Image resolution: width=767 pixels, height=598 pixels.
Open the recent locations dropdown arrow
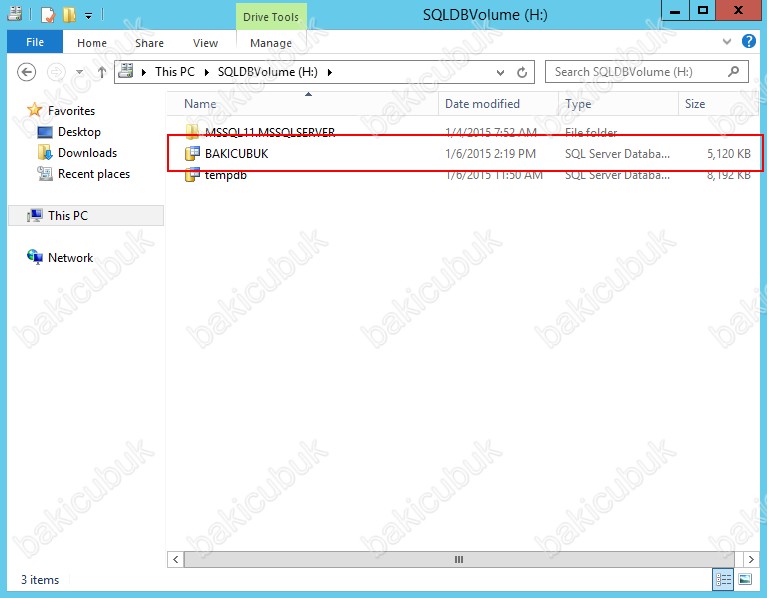tap(79, 73)
